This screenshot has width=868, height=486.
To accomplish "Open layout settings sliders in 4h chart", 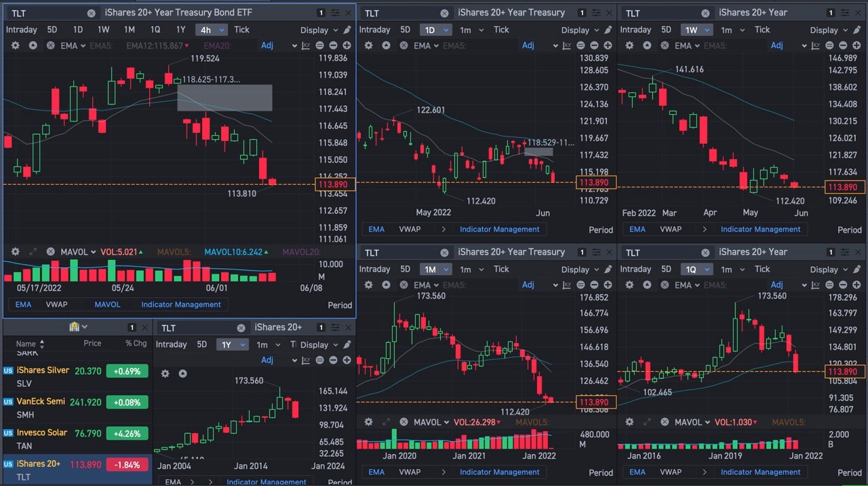I will click(x=335, y=13).
